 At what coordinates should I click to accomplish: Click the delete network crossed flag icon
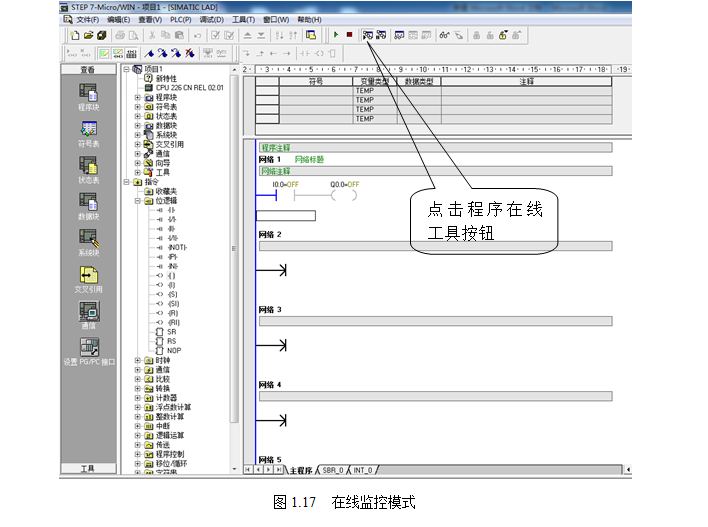(190, 54)
